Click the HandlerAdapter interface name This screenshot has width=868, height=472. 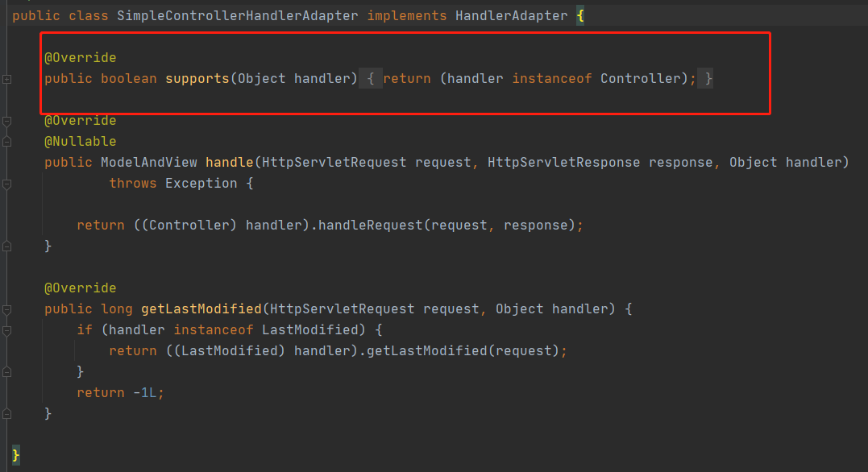pyautogui.click(x=512, y=16)
